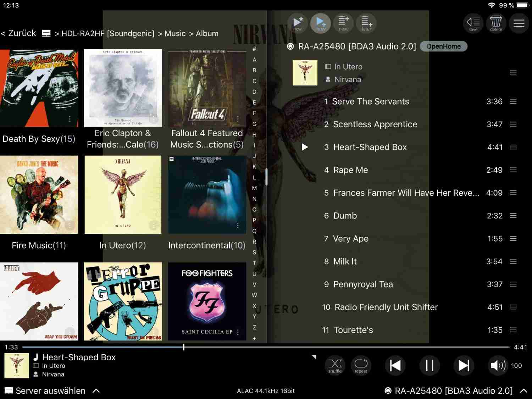Click the battery indicator in status bar

pyautogui.click(x=522, y=5)
